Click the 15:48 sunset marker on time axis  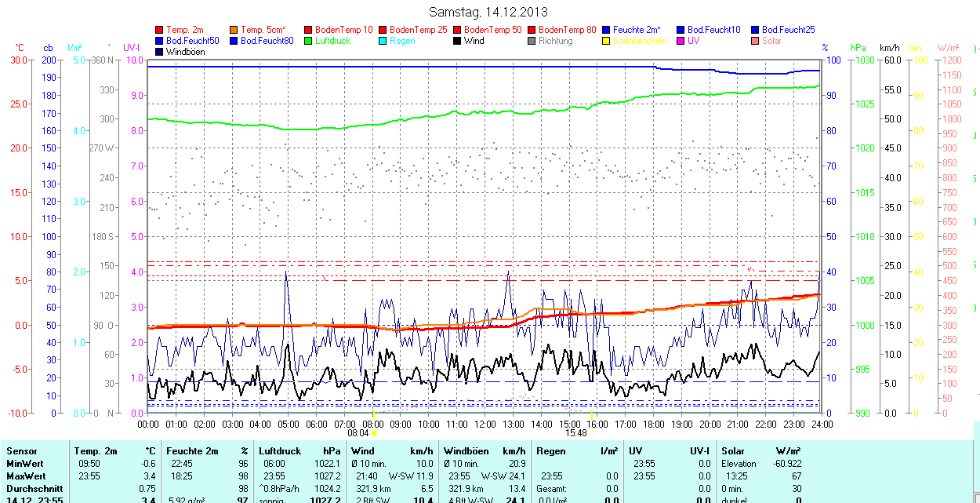click(x=575, y=432)
